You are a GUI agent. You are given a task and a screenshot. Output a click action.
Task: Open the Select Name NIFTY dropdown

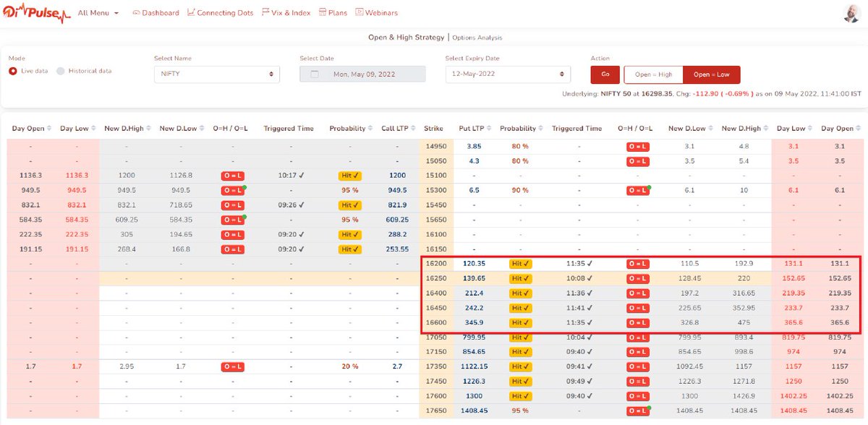pos(217,74)
